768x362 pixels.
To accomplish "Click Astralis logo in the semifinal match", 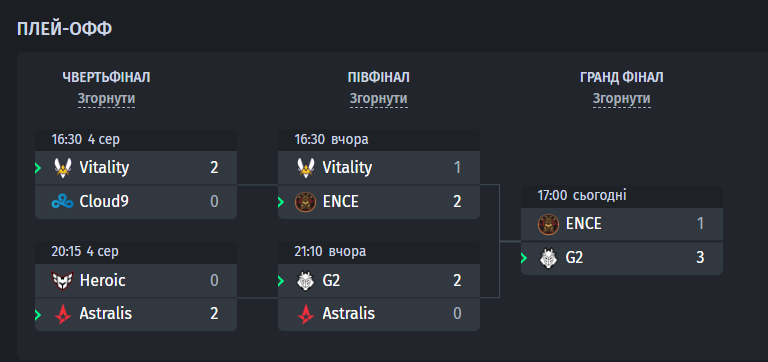I will [x=306, y=314].
